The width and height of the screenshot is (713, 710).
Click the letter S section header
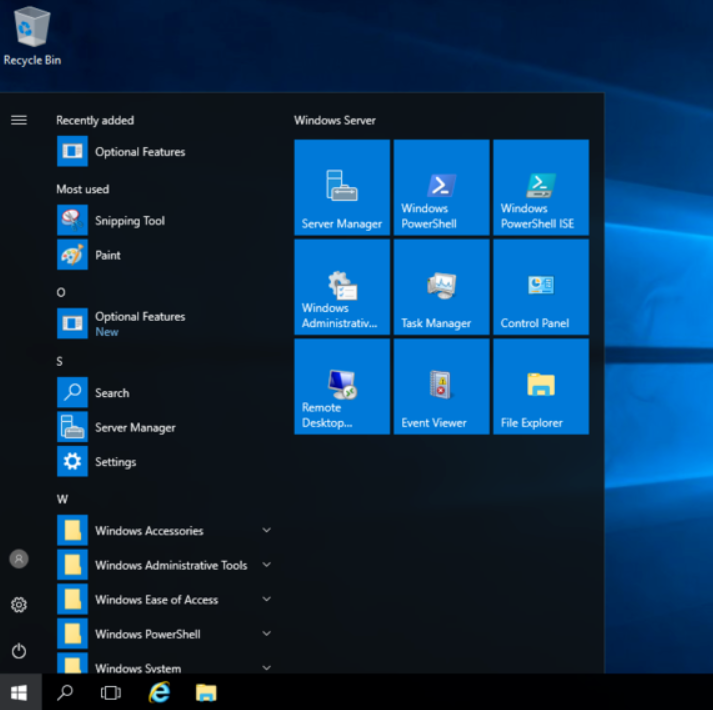60,362
